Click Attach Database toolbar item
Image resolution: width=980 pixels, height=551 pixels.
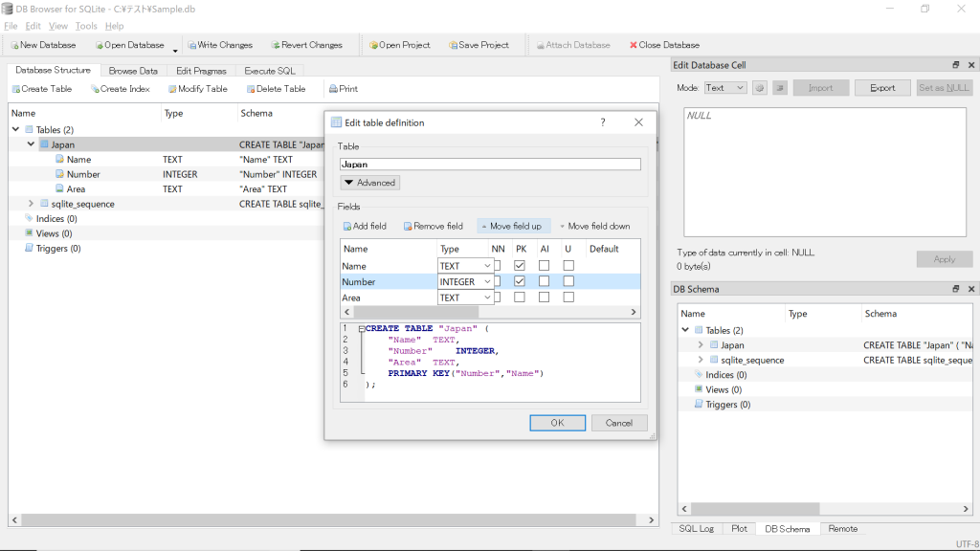573,45
